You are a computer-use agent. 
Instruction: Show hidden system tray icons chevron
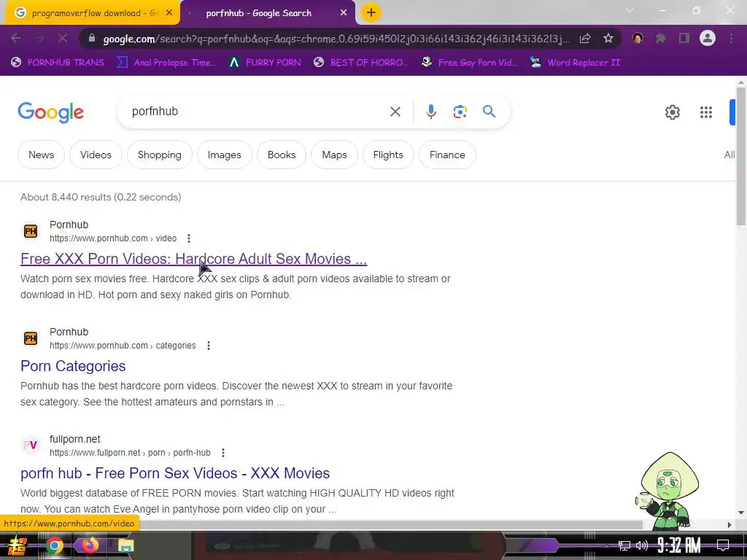click(606, 545)
